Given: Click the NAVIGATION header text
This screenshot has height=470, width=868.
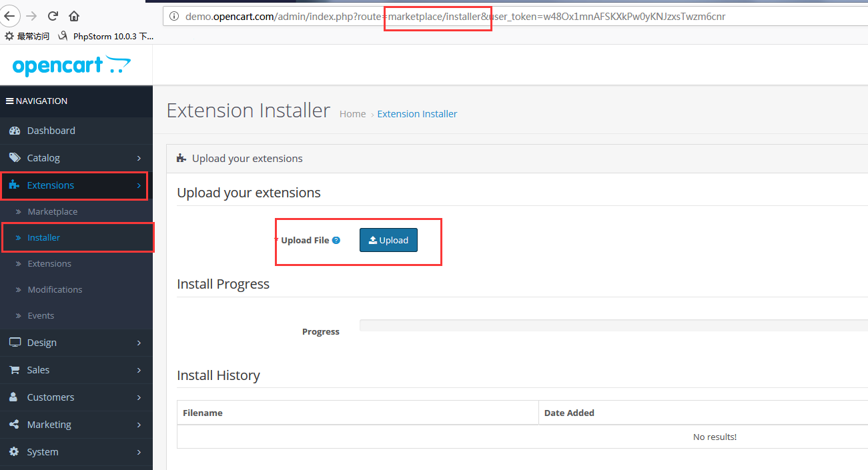Looking at the screenshot, I should tap(41, 101).
